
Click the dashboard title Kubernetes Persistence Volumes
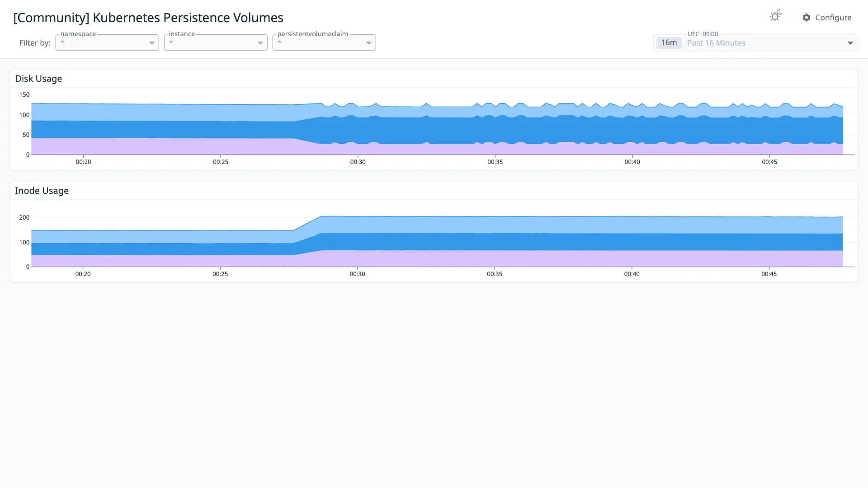tap(148, 18)
